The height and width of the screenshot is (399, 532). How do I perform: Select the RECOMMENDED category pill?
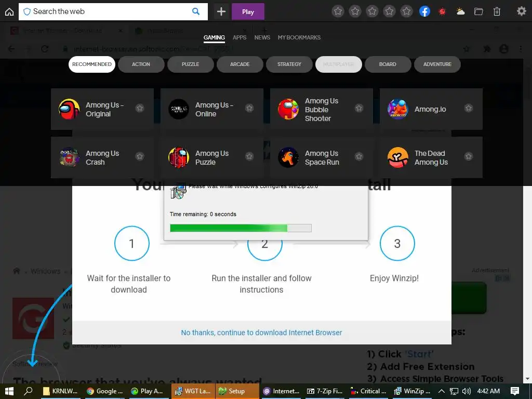coord(92,64)
